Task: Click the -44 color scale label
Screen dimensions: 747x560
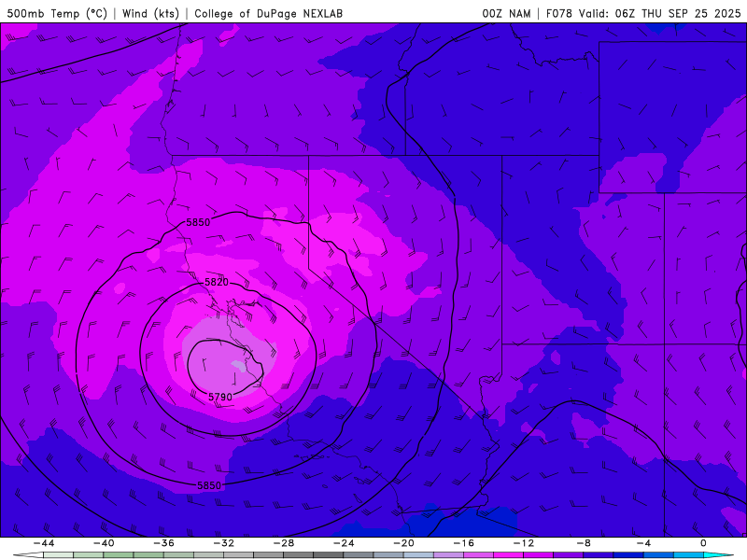Action: click(x=43, y=543)
